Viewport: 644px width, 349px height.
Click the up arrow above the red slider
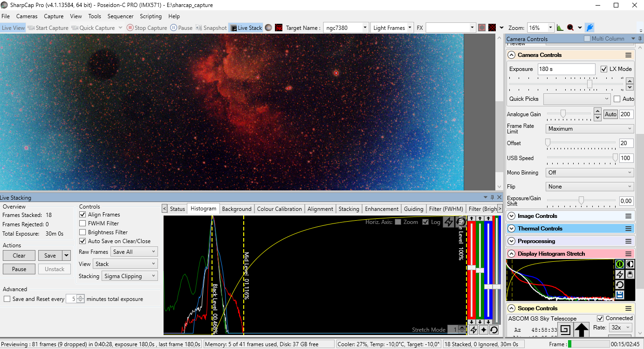click(472, 218)
